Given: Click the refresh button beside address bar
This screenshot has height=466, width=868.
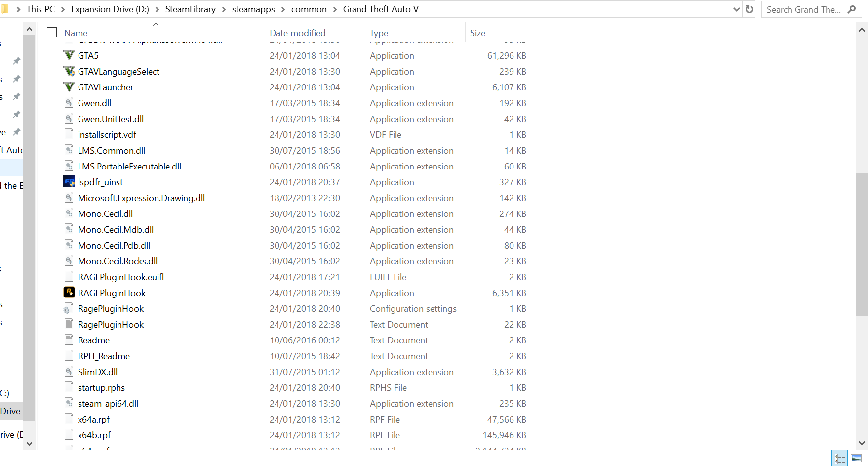Looking at the screenshot, I should click(x=750, y=9).
